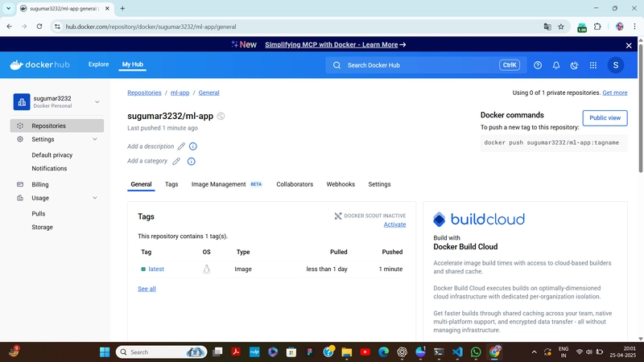Switch to the Tags tab

click(x=171, y=184)
